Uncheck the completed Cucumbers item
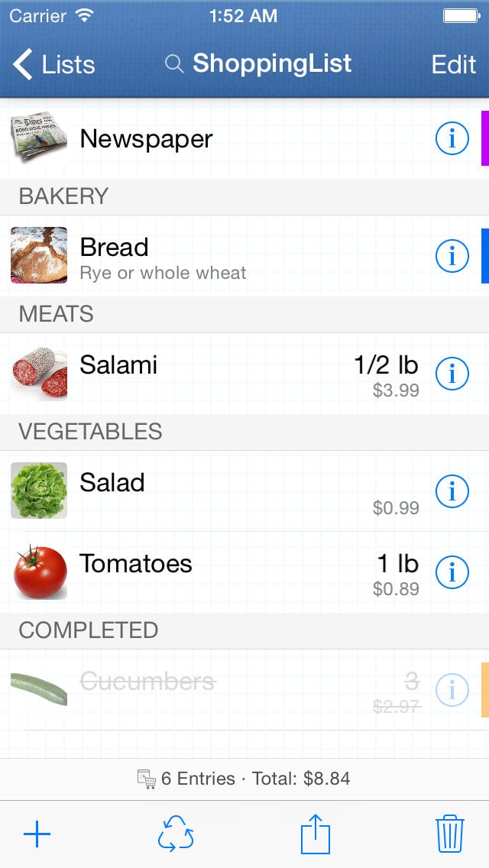 point(148,682)
